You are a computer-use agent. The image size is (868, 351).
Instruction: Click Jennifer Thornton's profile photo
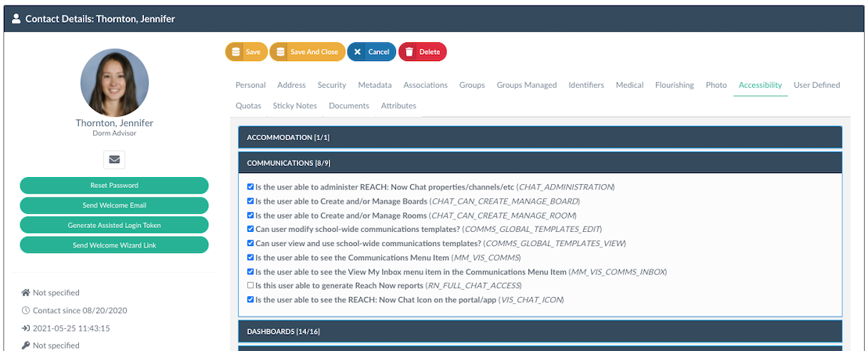tap(114, 82)
